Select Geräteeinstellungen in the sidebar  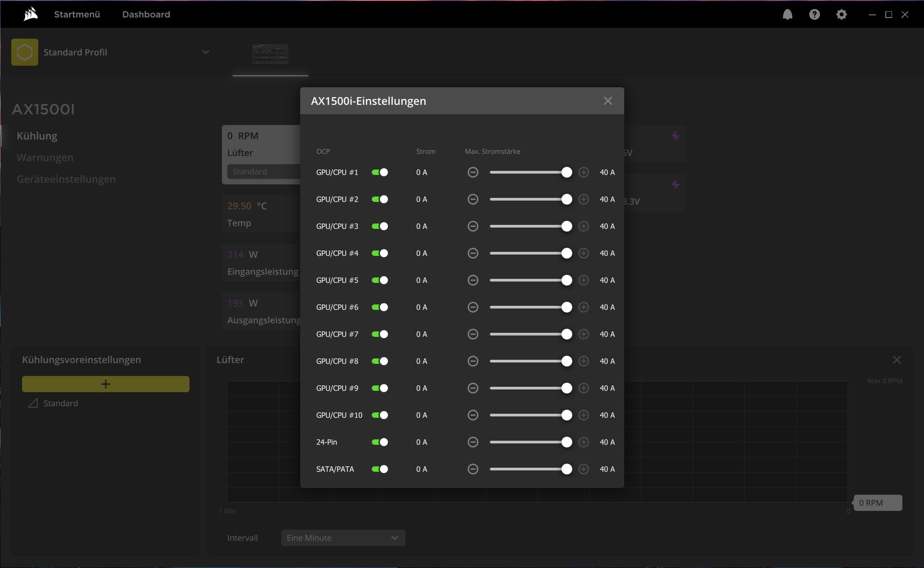click(66, 179)
